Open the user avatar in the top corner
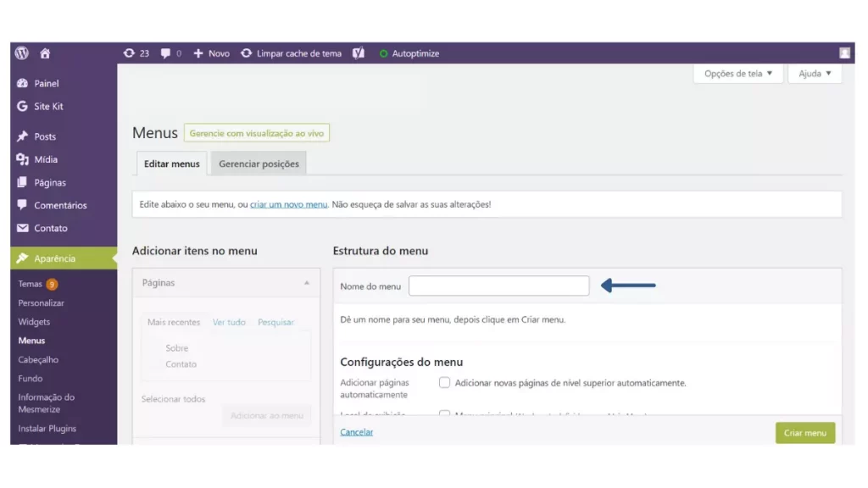This screenshot has width=868, height=488. click(844, 53)
